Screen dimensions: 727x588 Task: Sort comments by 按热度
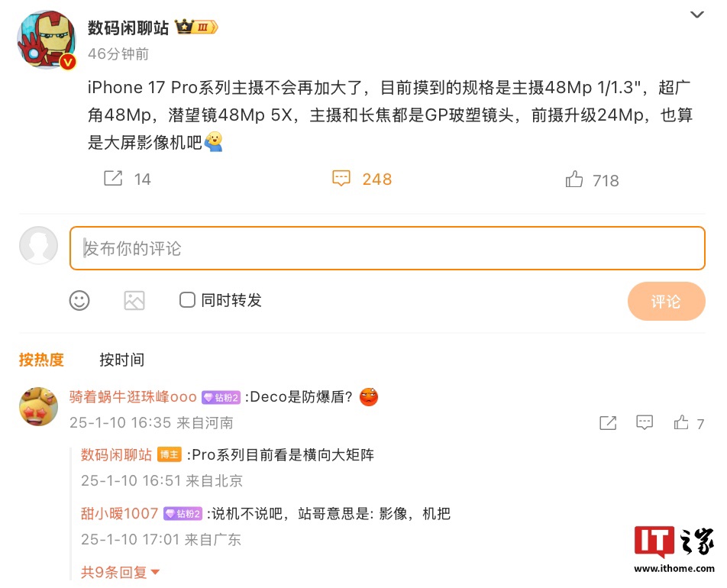tap(41, 360)
